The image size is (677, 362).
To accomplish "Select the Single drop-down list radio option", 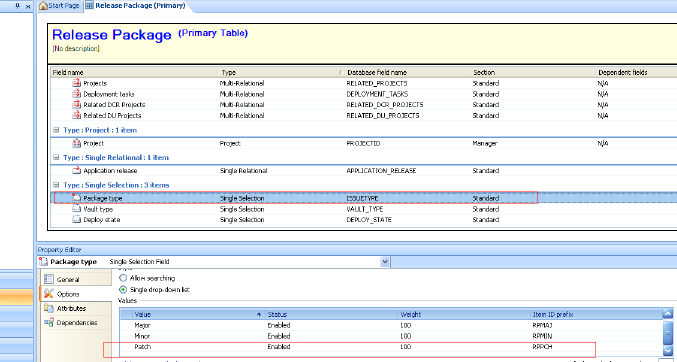I will 123,289.
